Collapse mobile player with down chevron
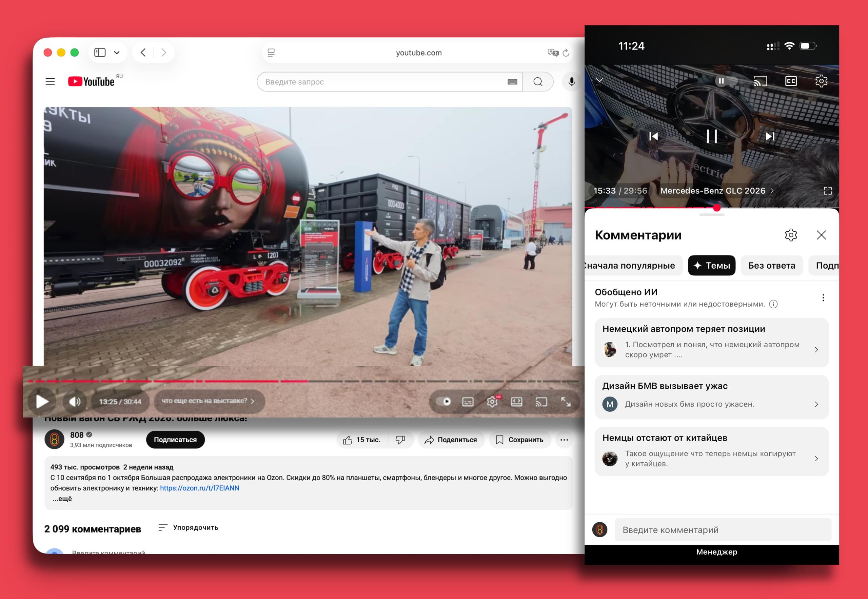 pyautogui.click(x=599, y=80)
